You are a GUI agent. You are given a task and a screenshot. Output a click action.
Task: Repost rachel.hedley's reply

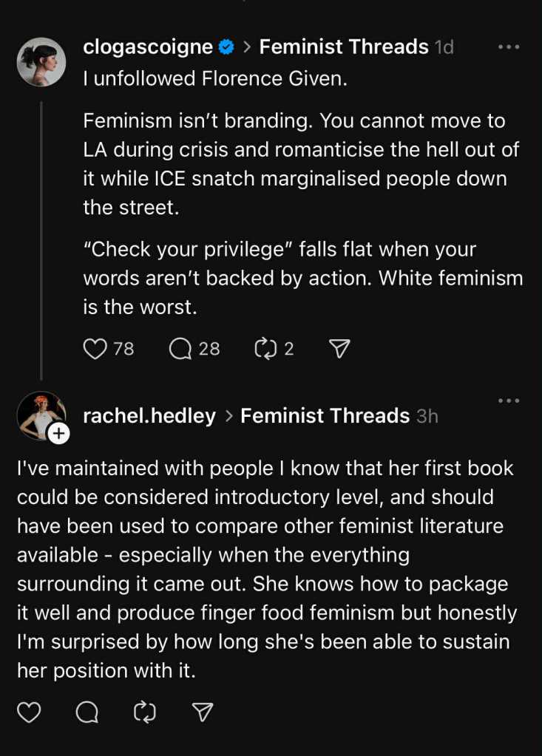(x=145, y=712)
